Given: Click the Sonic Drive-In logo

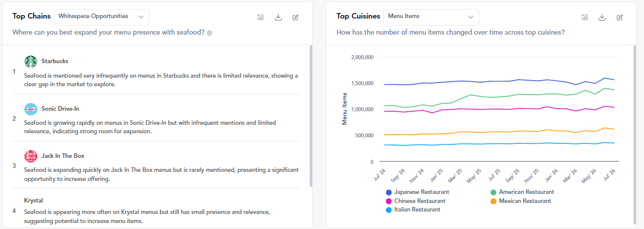Looking at the screenshot, I should [x=31, y=109].
